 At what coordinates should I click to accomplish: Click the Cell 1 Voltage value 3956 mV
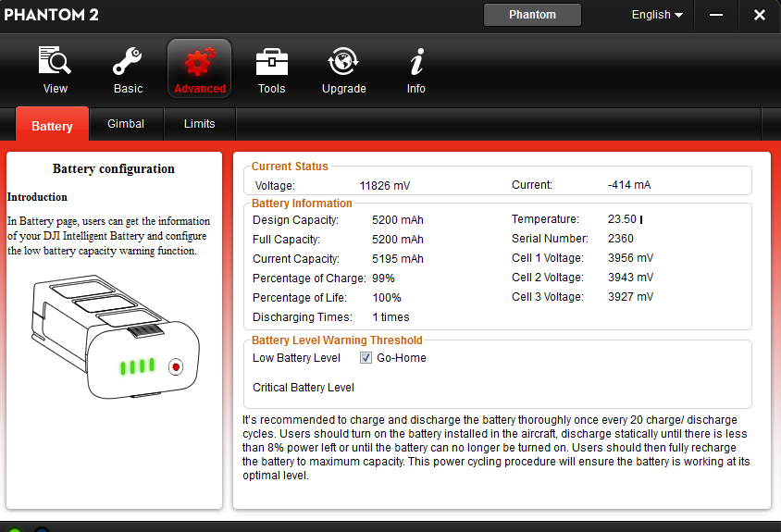click(x=630, y=258)
